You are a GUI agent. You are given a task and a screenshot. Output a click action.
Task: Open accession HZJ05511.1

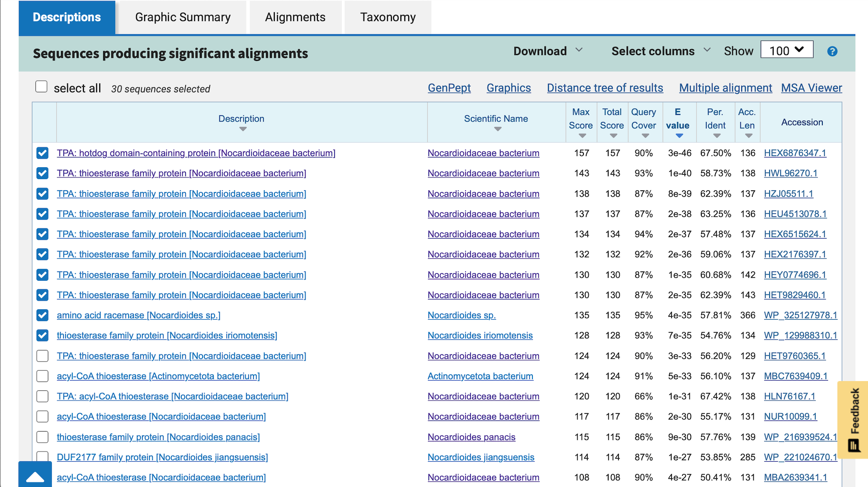click(x=789, y=194)
